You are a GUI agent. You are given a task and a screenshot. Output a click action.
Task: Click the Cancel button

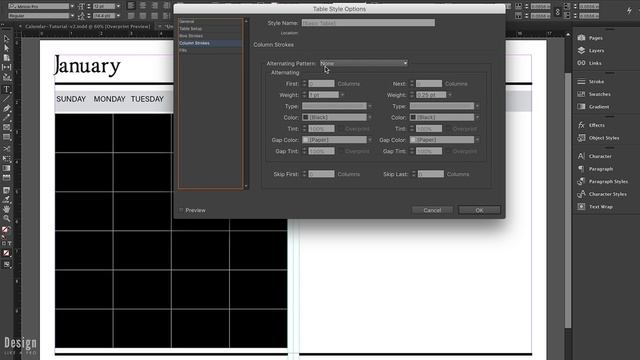[x=432, y=210]
